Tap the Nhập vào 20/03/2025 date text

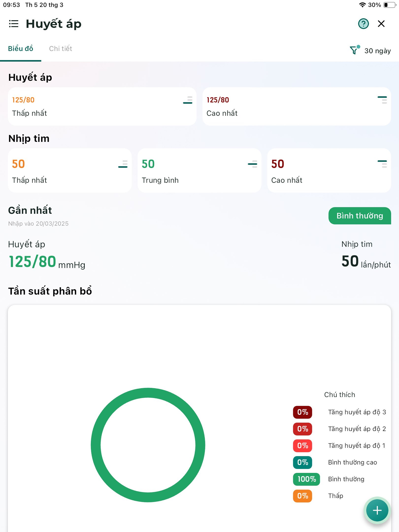click(38, 224)
